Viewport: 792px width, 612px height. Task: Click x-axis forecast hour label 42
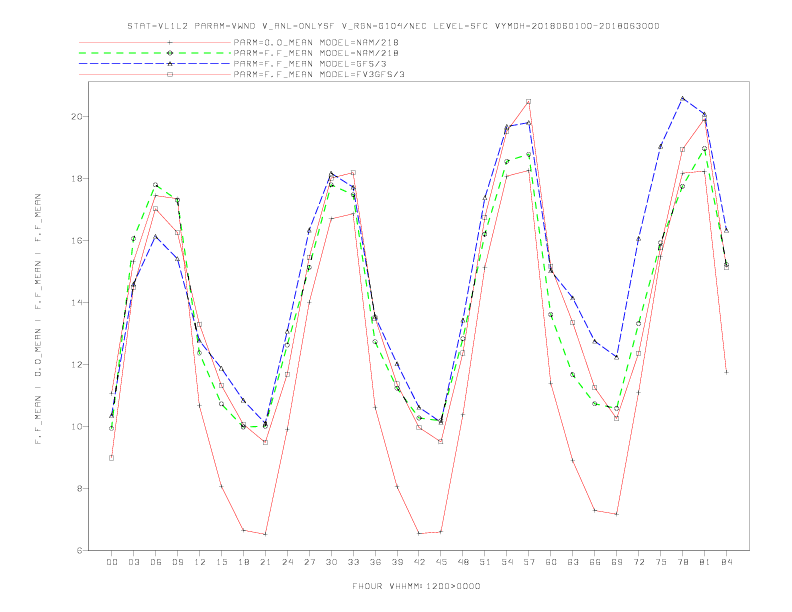pos(419,562)
